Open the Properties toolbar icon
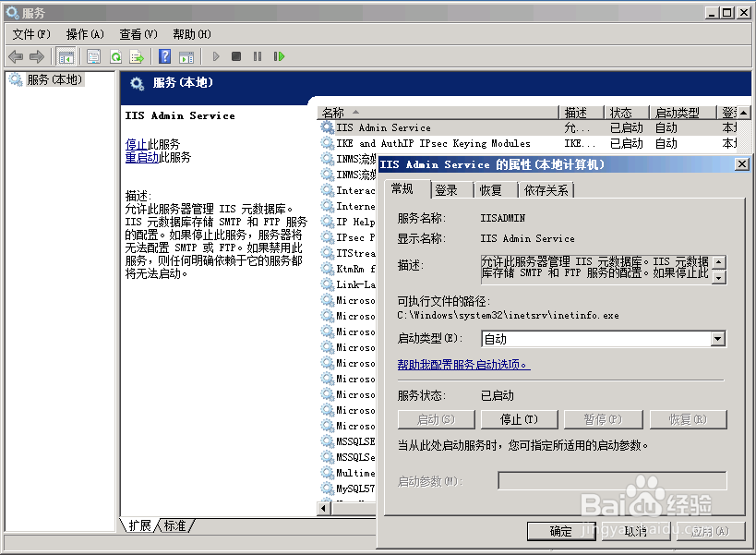The width and height of the screenshot is (756, 555). pos(93,57)
